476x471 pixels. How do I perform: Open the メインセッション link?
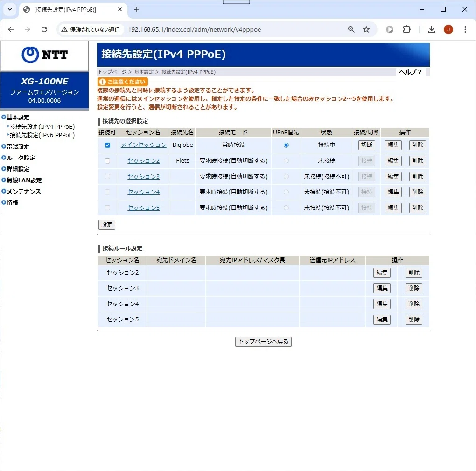[x=144, y=145]
